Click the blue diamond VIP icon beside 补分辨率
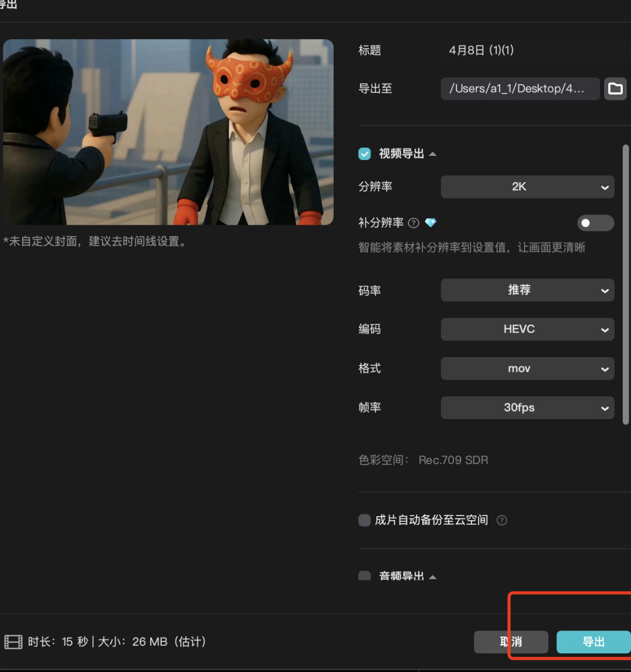 click(x=431, y=222)
